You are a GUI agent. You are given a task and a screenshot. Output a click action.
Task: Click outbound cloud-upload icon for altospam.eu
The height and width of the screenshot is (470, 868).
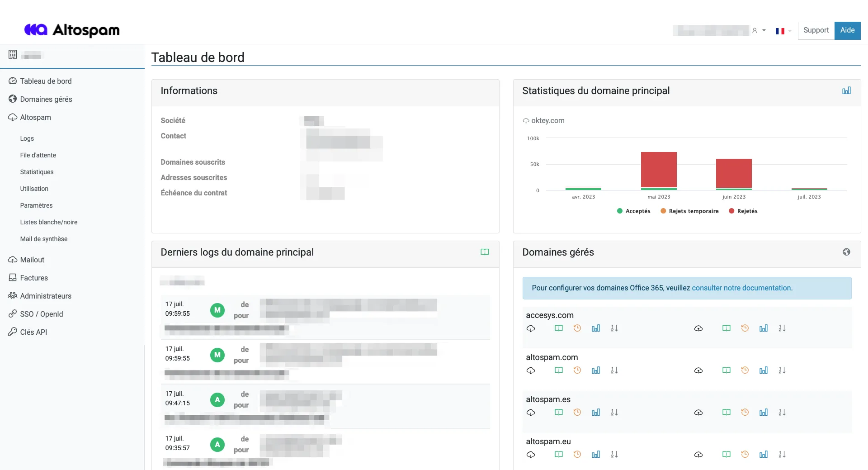698,455
